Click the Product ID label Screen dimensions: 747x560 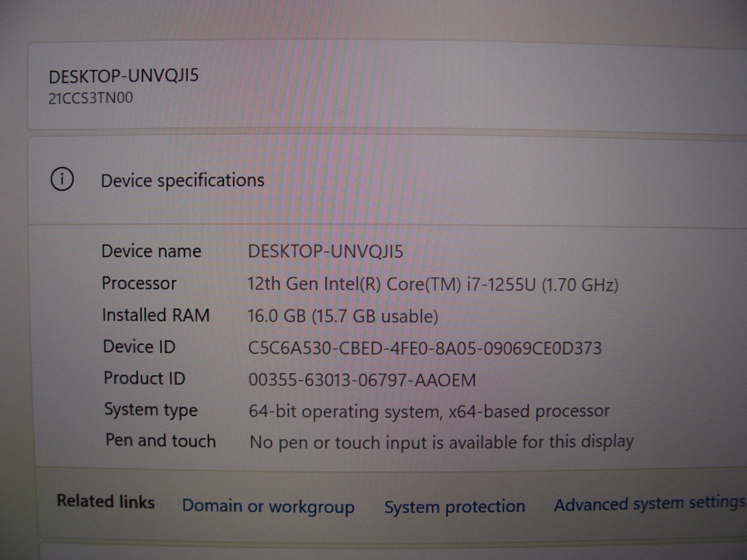coord(144,378)
